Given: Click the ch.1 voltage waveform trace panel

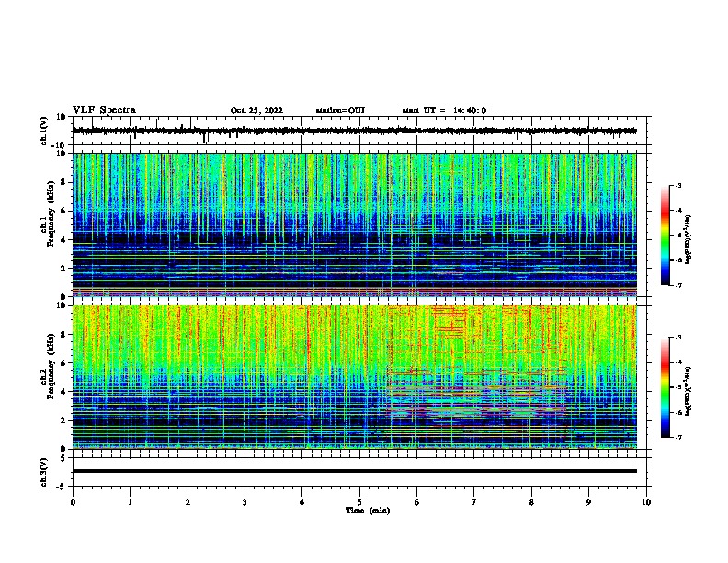Looking at the screenshot, I should (x=359, y=131).
